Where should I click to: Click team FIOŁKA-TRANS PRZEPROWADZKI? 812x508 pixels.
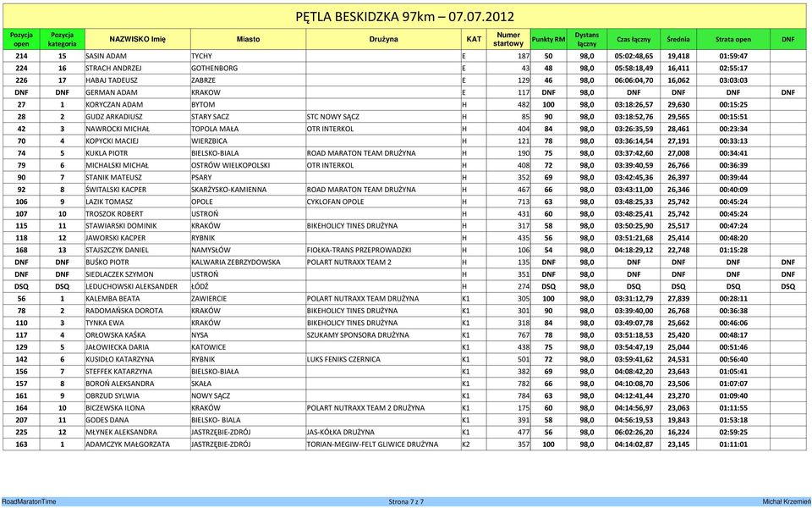359,250
